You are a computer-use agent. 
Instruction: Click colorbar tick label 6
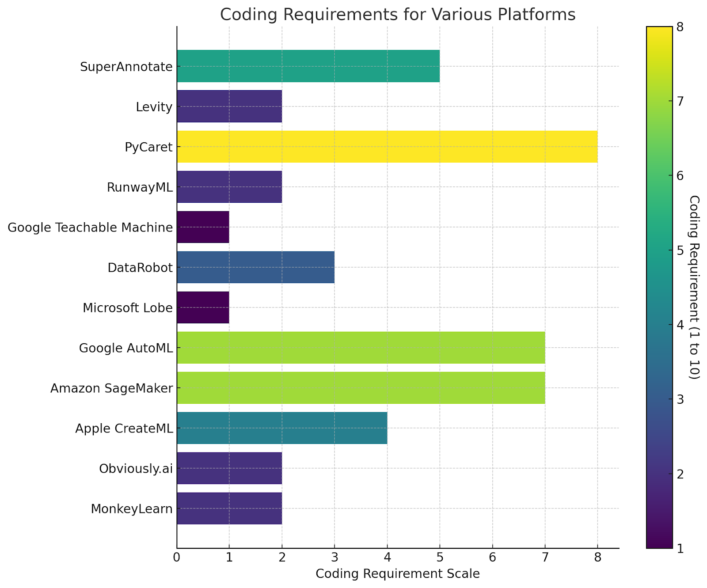point(680,176)
